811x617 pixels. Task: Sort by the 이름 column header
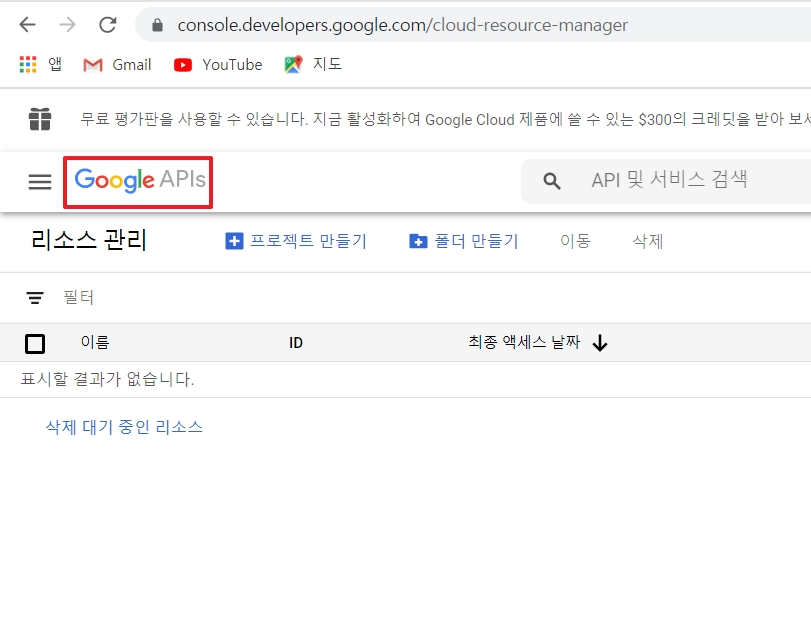point(95,342)
